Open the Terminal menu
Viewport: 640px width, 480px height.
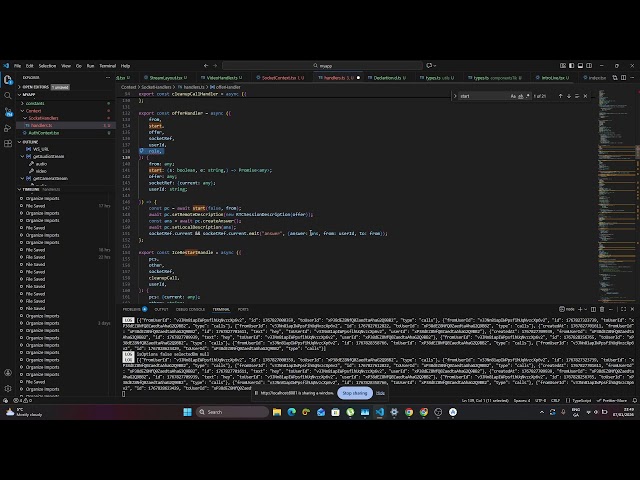pyautogui.click(x=107, y=66)
